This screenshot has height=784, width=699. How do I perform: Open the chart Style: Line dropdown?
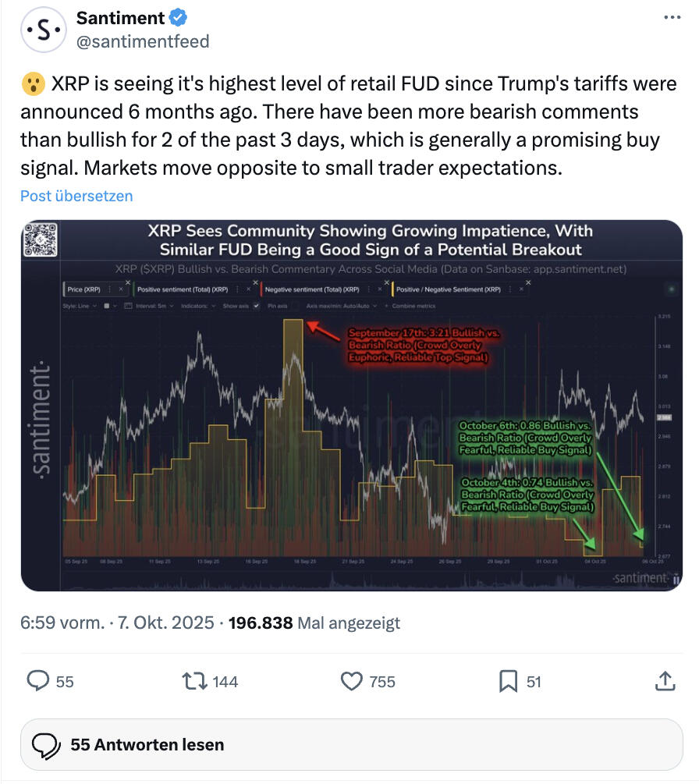coord(78,306)
